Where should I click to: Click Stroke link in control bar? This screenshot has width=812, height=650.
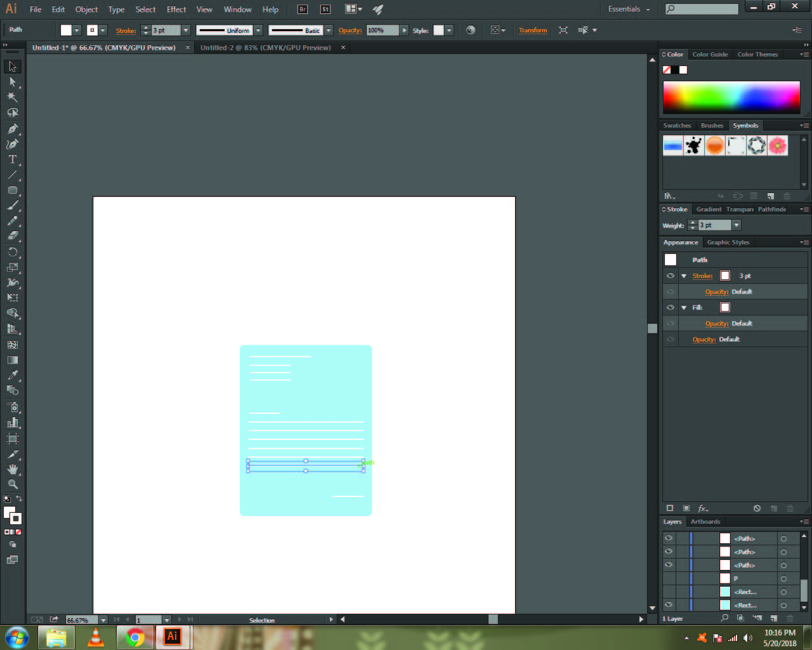coord(126,30)
